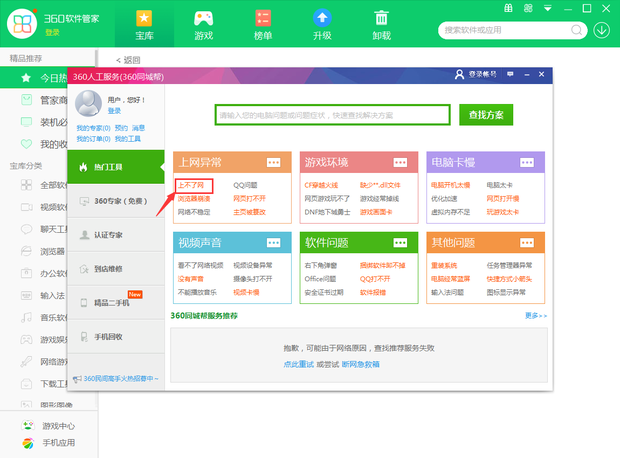Expand more options for 游戏环境 category
The image size is (620, 458).
click(x=401, y=162)
